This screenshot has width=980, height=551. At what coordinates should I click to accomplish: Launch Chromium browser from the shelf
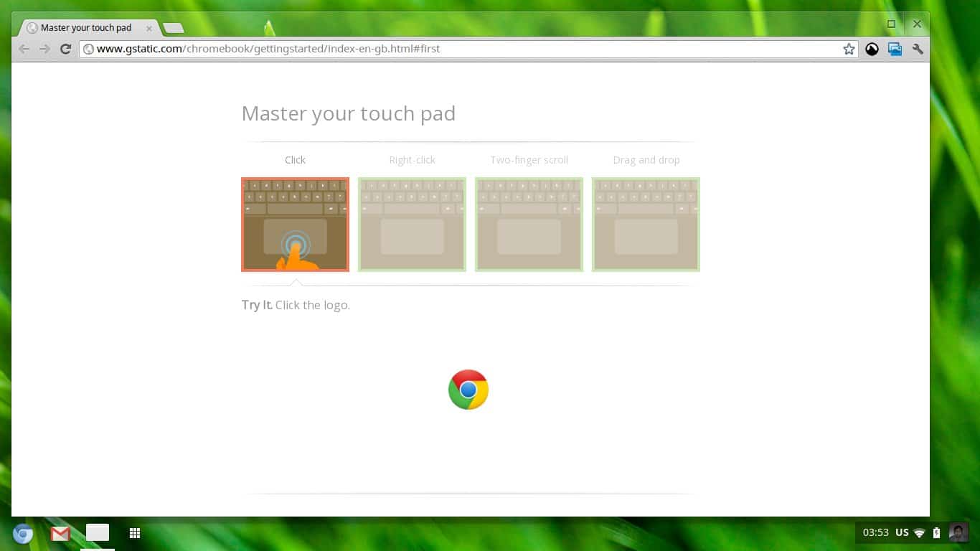coord(23,533)
